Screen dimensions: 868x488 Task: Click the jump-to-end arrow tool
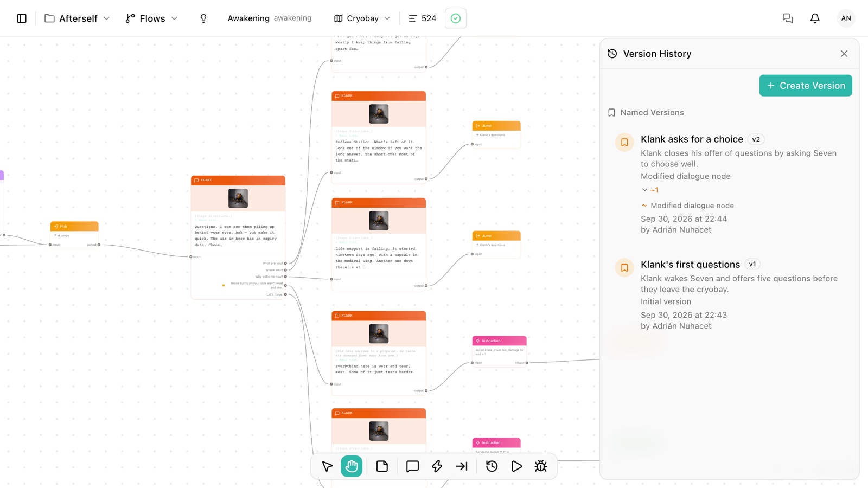pos(462,466)
